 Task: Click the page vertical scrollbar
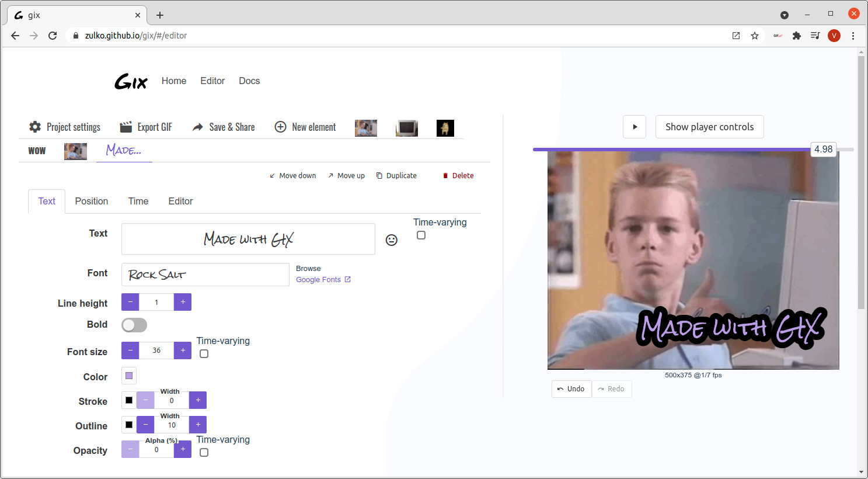861,182
